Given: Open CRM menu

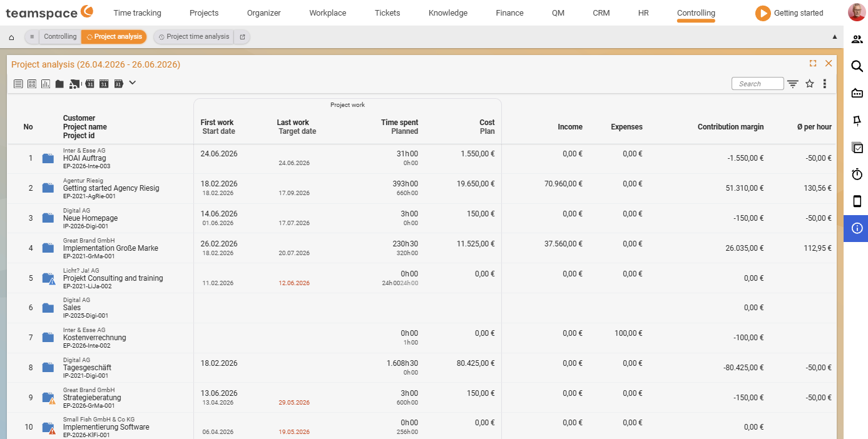Looking at the screenshot, I should [x=601, y=13].
